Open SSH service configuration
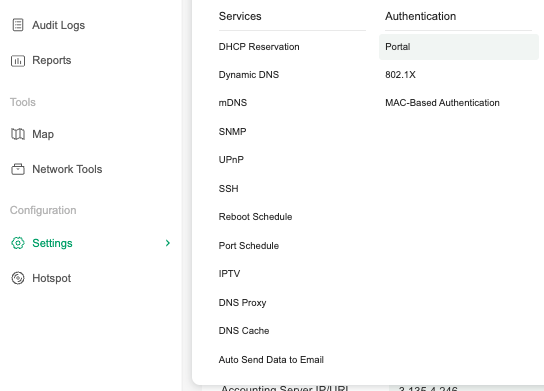The image size is (544, 391). [228, 189]
